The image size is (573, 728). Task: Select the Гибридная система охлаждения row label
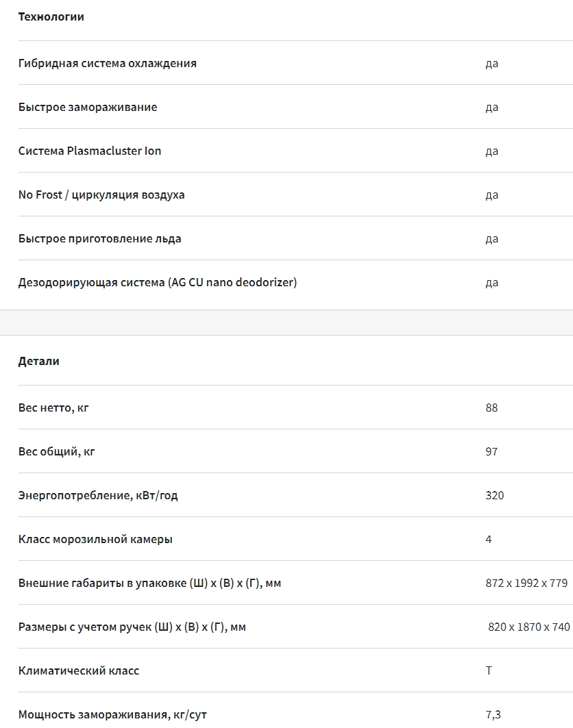coord(108,64)
